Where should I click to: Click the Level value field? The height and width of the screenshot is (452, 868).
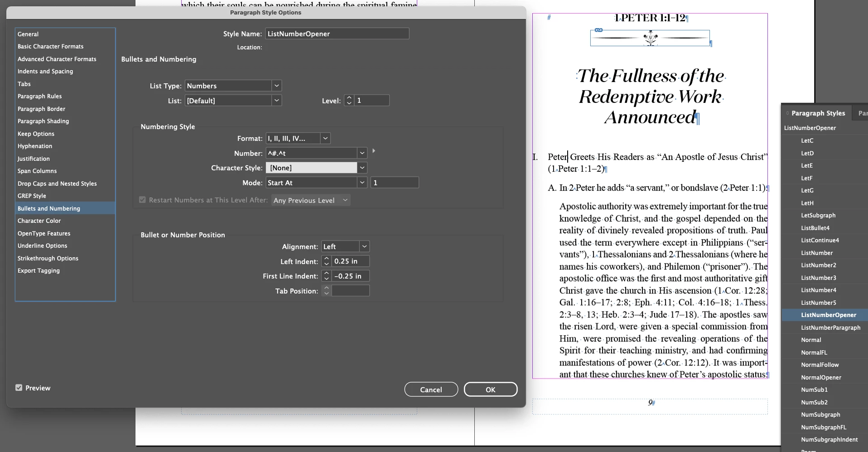[x=371, y=101]
